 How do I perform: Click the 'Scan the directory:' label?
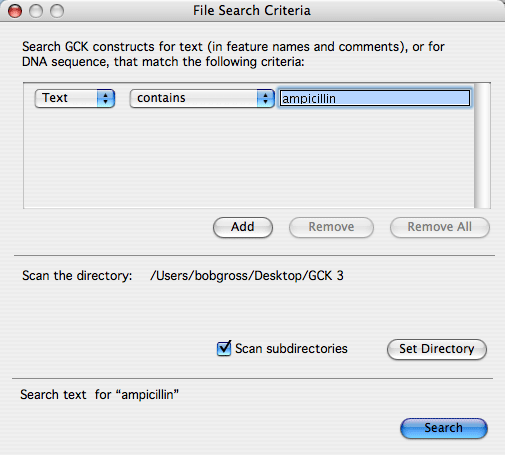click(x=77, y=276)
